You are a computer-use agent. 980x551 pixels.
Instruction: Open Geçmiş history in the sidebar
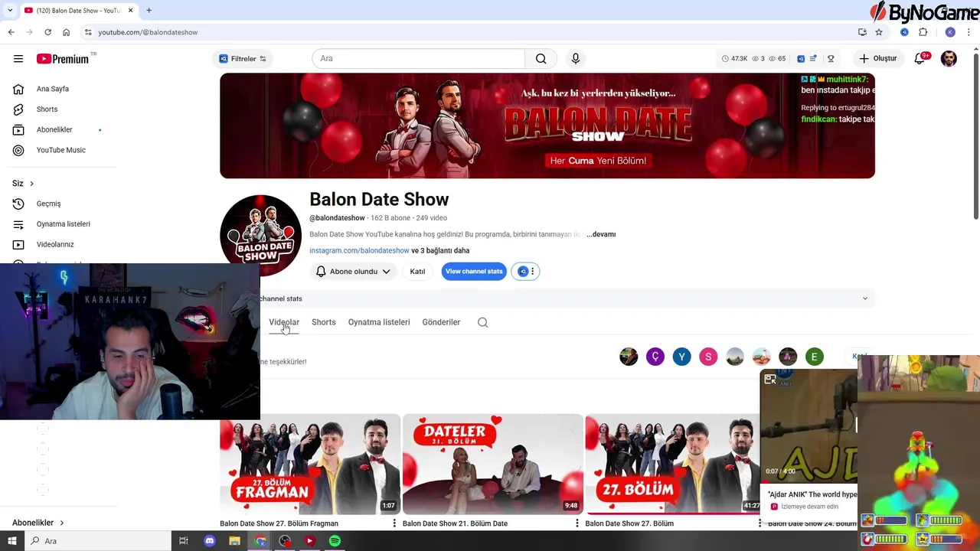pos(48,204)
